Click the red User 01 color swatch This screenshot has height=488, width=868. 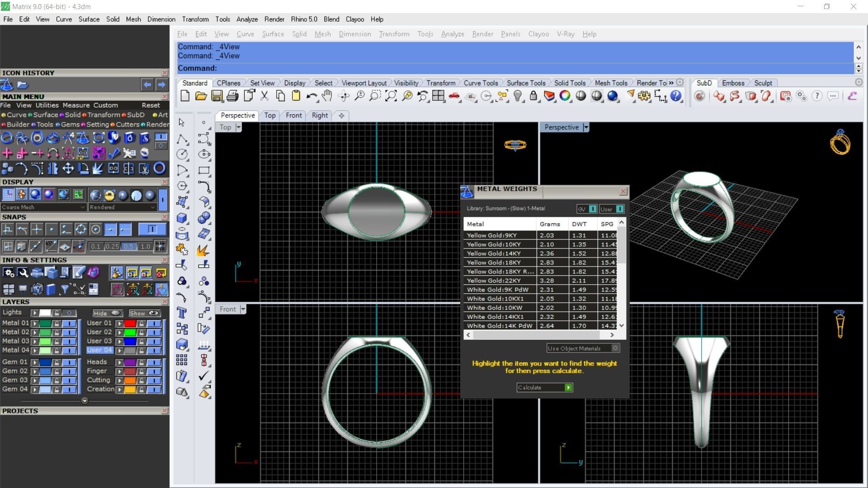[130, 324]
